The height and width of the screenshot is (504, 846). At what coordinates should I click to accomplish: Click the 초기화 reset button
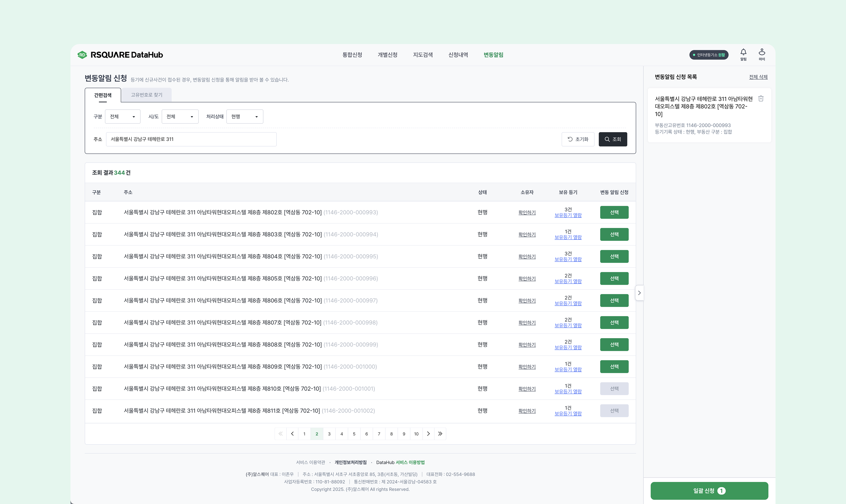(x=578, y=139)
